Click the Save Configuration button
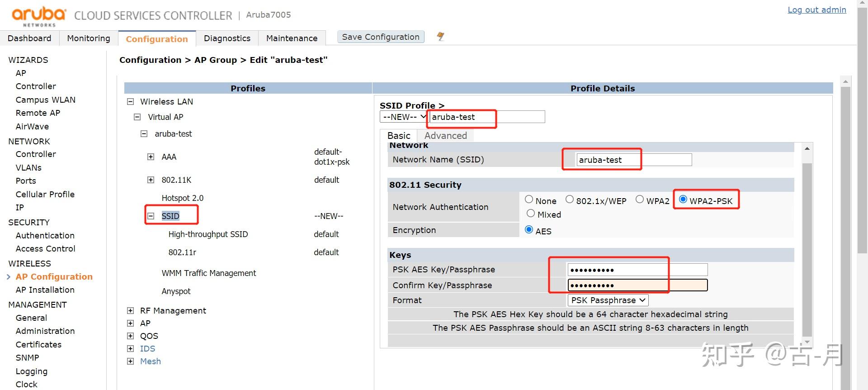 tap(381, 37)
